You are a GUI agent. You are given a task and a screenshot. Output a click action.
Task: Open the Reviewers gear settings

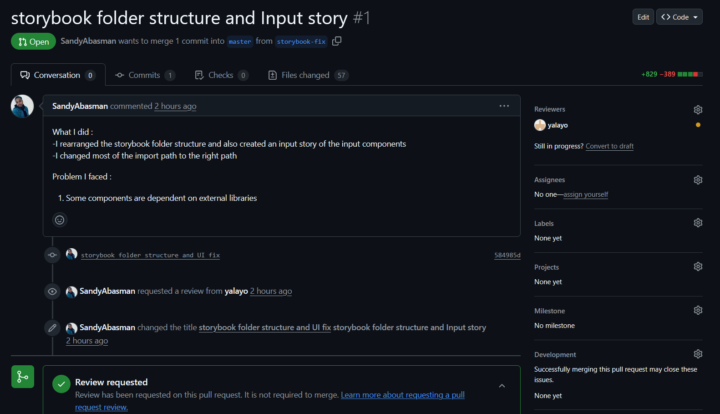pos(698,109)
